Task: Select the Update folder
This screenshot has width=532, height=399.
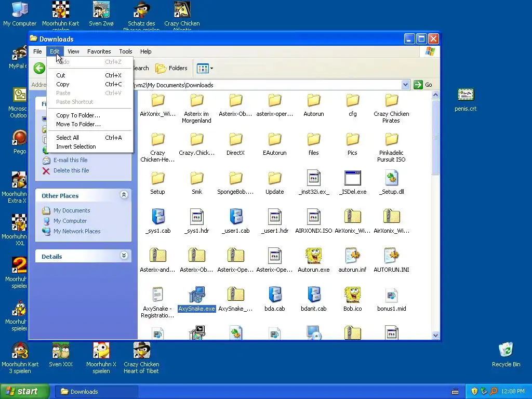Action: pos(274,183)
